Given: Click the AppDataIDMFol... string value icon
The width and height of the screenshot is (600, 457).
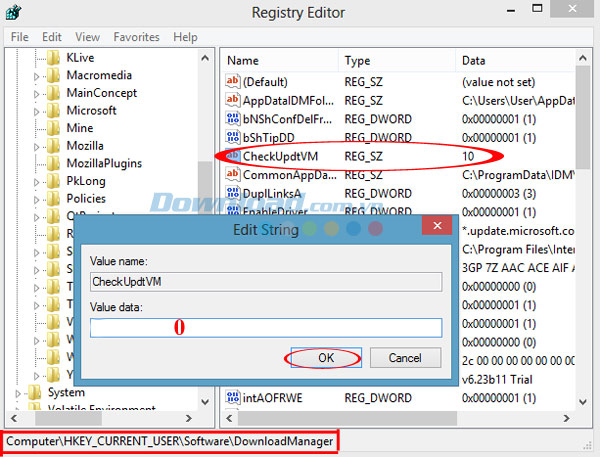Looking at the screenshot, I should (233, 100).
